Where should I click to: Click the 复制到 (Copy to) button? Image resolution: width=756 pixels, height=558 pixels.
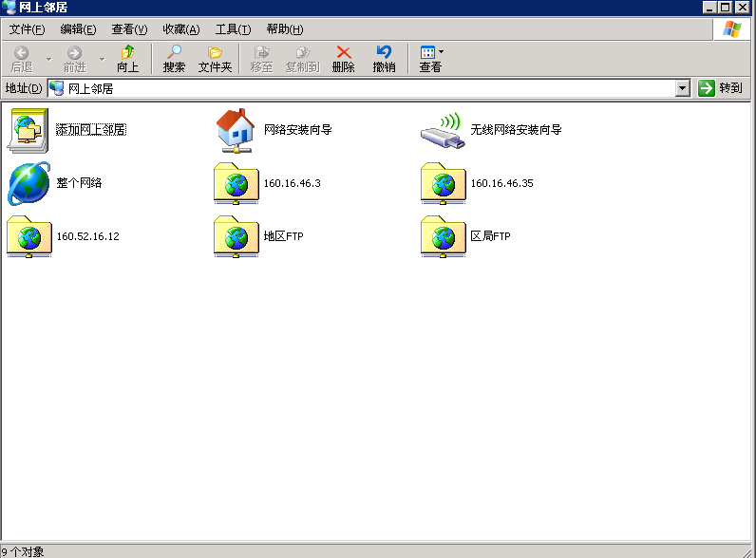[302, 59]
